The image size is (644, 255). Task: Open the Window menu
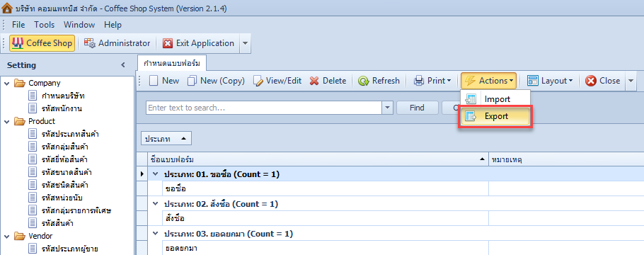(x=79, y=25)
